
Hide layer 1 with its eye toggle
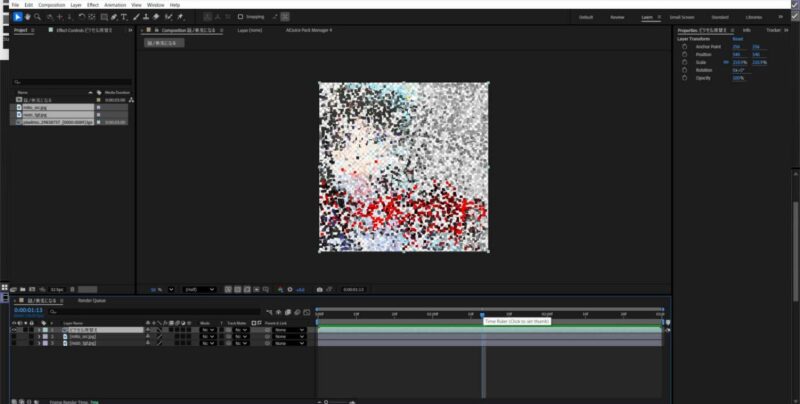[x=14, y=330]
